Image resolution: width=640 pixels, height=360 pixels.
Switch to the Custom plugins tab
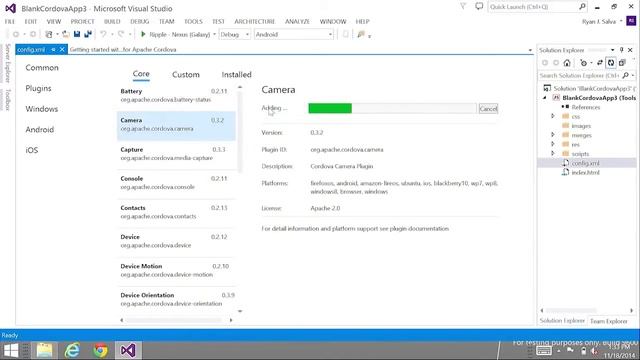pos(186,75)
